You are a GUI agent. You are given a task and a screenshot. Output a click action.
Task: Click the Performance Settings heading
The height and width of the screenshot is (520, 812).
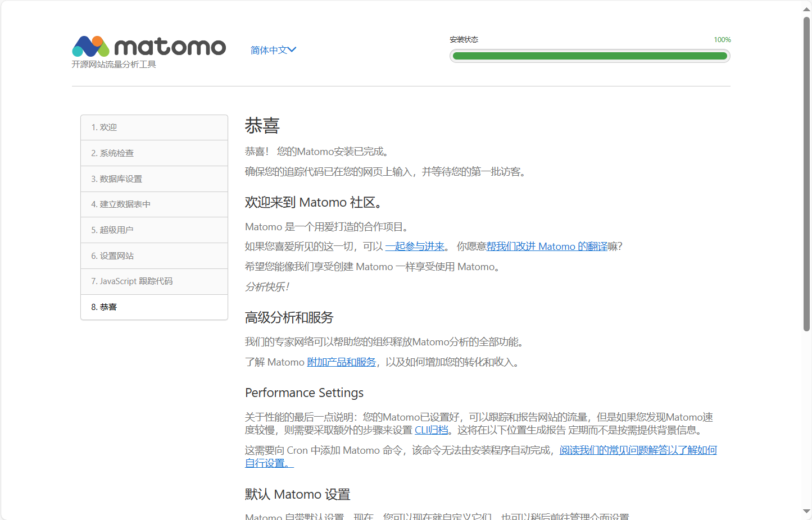[304, 393]
